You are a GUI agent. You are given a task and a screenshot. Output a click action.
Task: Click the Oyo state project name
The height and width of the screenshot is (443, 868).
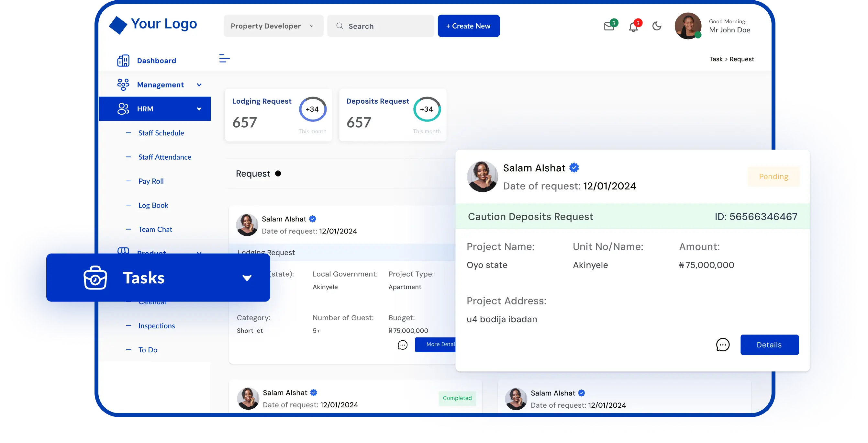(487, 265)
